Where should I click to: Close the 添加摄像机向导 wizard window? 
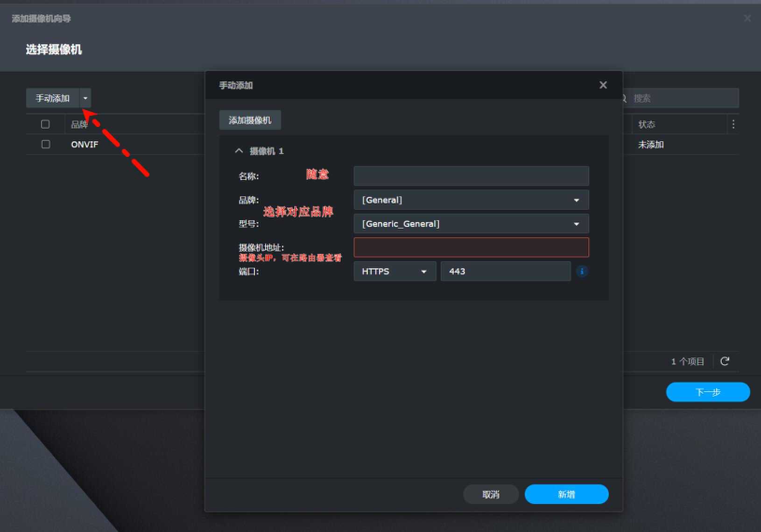pyautogui.click(x=747, y=18)
